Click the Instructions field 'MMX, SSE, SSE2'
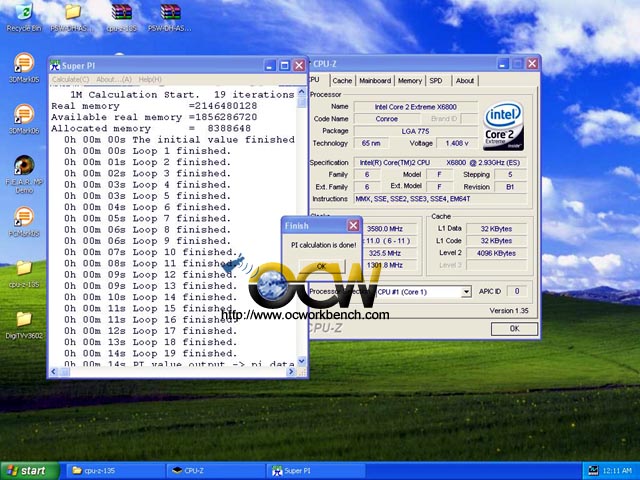 [440, 199]
